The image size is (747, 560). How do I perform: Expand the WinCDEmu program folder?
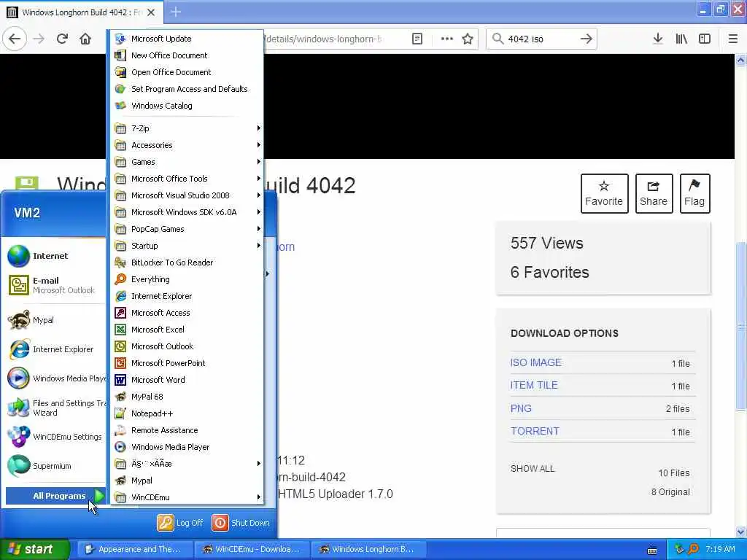click(x=187, y=497)
